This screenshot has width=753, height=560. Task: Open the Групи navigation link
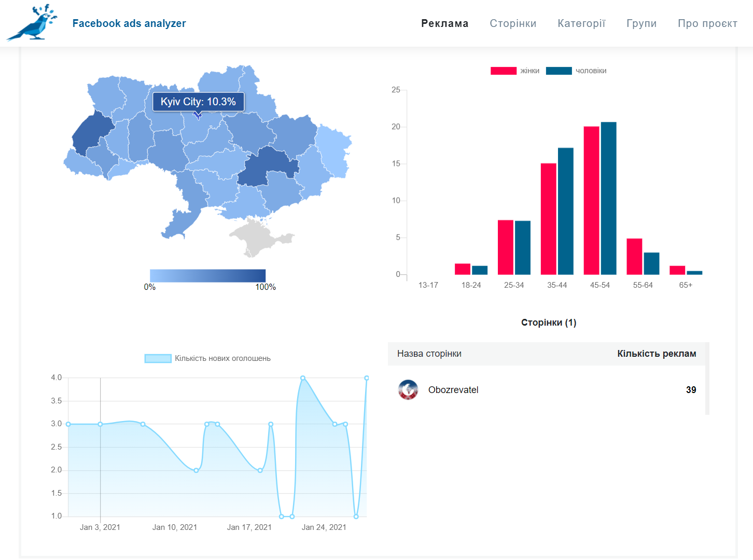click(642, 23)
